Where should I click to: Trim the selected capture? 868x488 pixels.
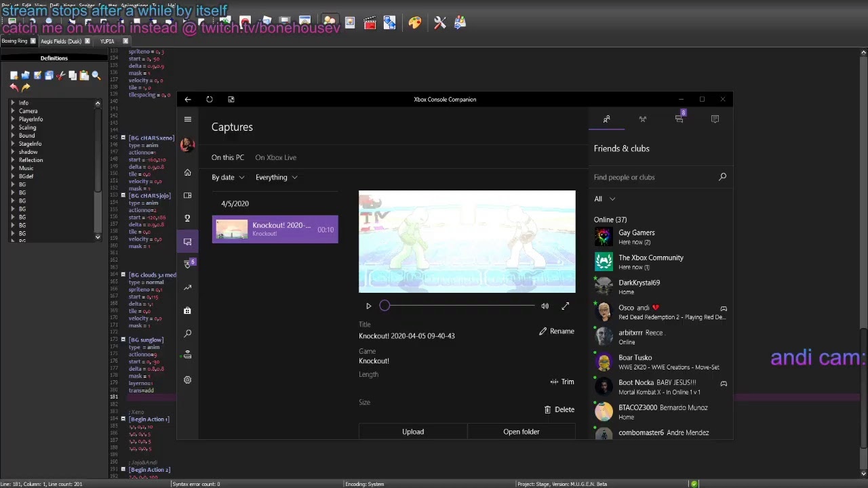(x=562, y=382)
